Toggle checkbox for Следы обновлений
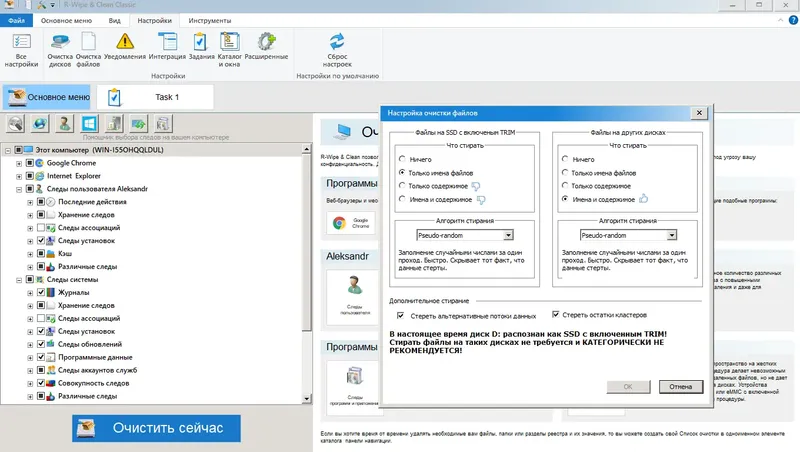The width and height of the screenshot is (800, 452). point(41,344)
